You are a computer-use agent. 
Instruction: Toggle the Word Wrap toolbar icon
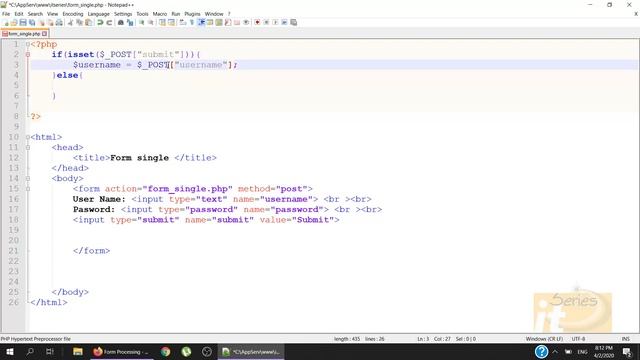pyautogui.click(x=182, y=22)
